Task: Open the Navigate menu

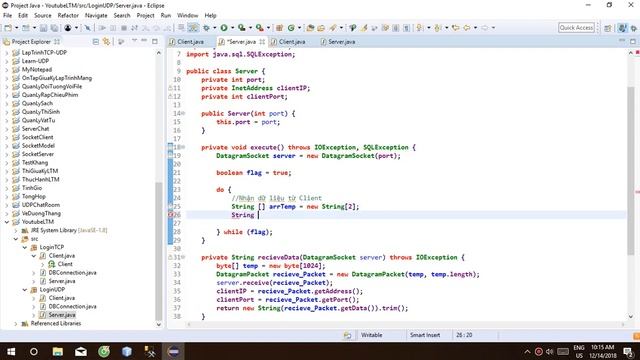Action: pyautogui.click(x=96, y=16)
